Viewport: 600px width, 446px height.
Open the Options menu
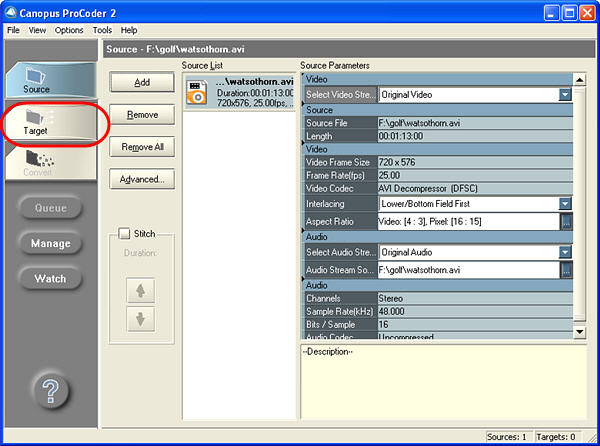69,30
